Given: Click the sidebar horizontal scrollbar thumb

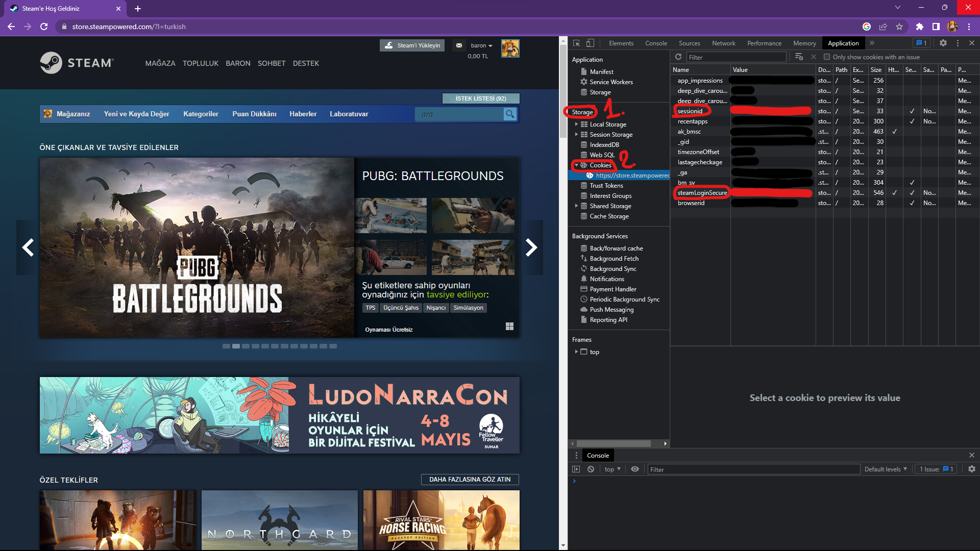Looking at the screenshot, I should [x=614, y=444].
